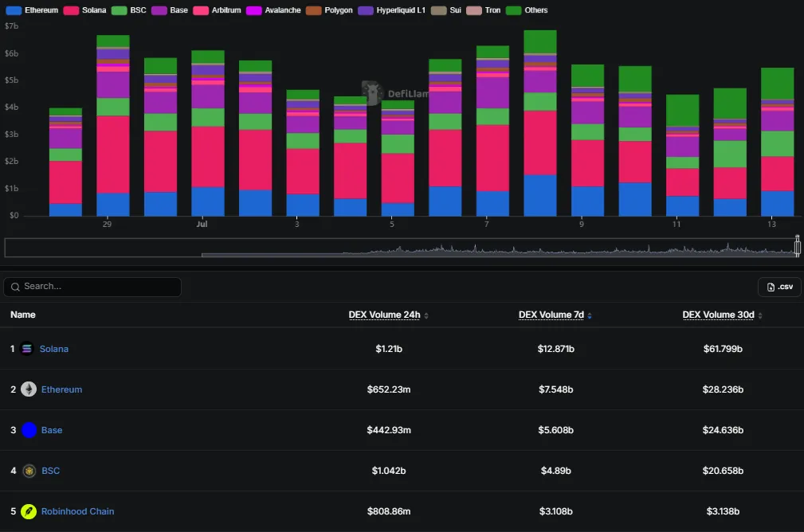Click the Robinhood Chain logo icon
The height and width of the screenshot is (532, 804).
[x=29, y=511]
